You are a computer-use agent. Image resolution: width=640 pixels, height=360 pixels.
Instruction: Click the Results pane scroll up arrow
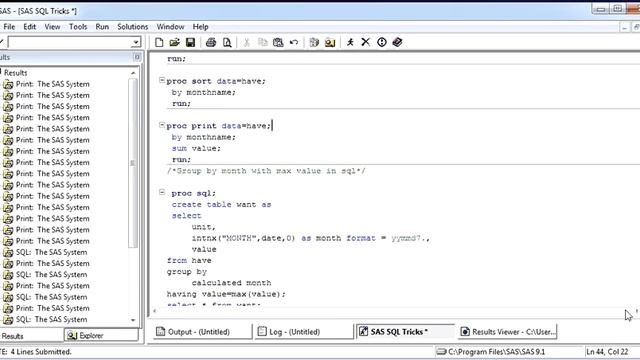[x=133, y=73]
